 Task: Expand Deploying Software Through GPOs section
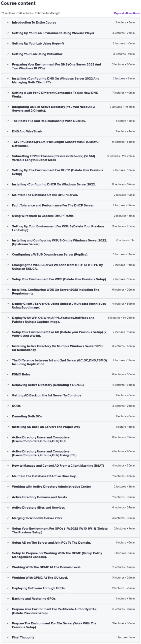coord(70,588)
